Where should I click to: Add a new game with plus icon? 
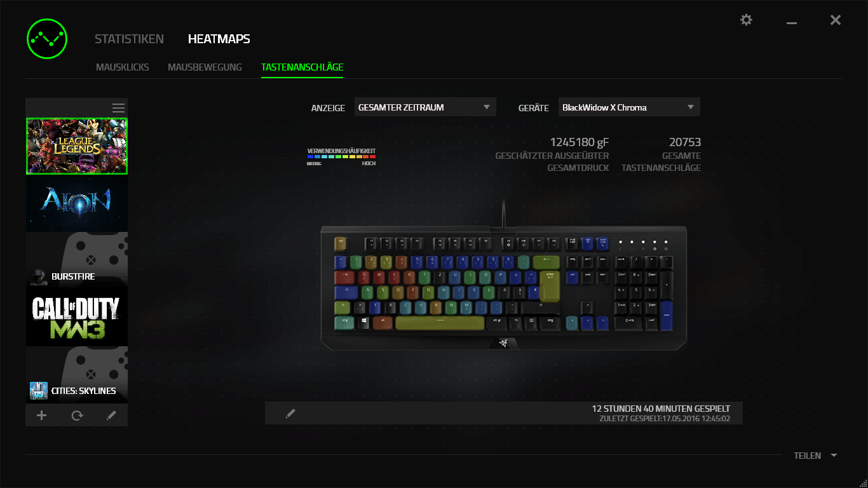[x=42, y=416]
